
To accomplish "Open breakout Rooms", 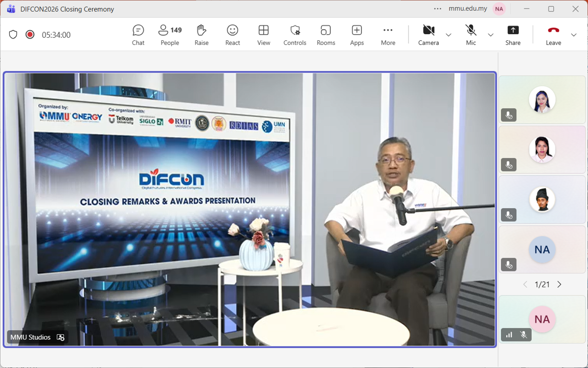I will [x=326, y=35].
